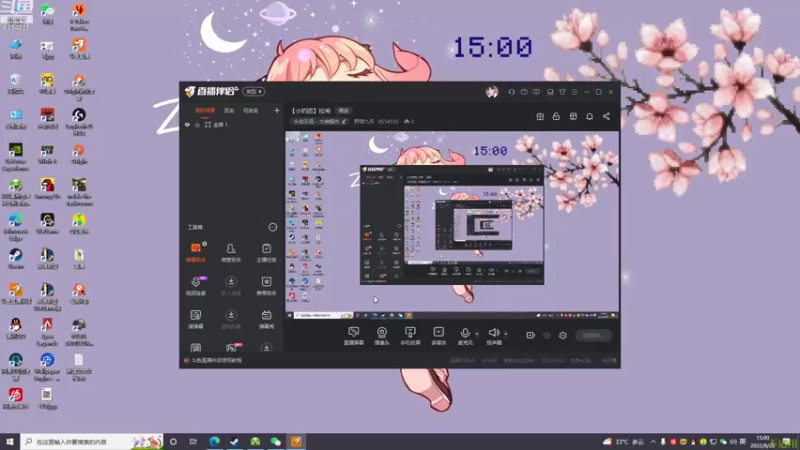The image size is (800, 450).
Task: Click the taskbar weather widget 33°C
Action: click(623, 441)
